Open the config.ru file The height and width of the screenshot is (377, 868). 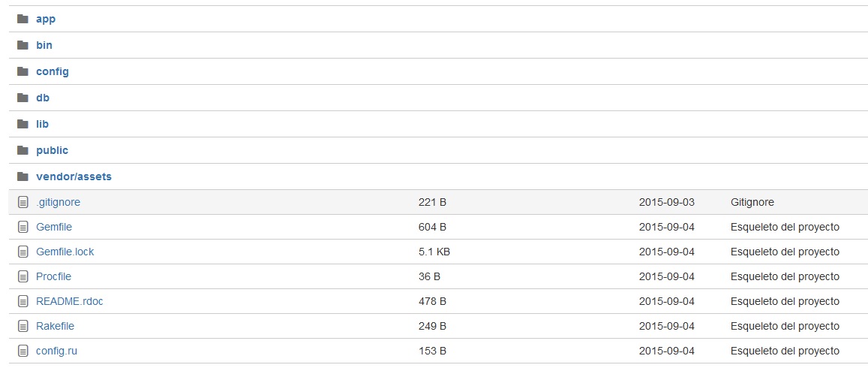point(56,351)
